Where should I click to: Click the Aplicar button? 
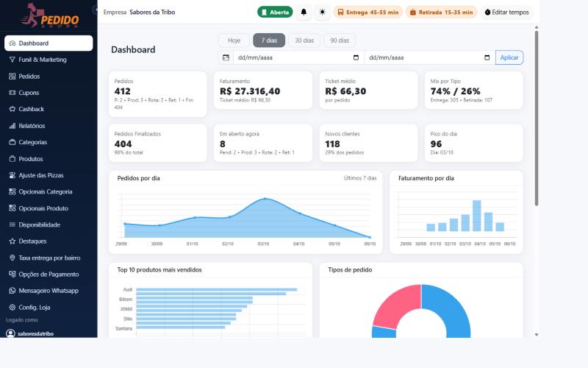coord(509,58)
